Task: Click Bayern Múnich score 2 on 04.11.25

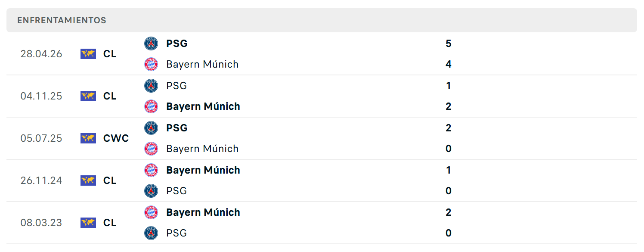Action: tap(449, 106)
